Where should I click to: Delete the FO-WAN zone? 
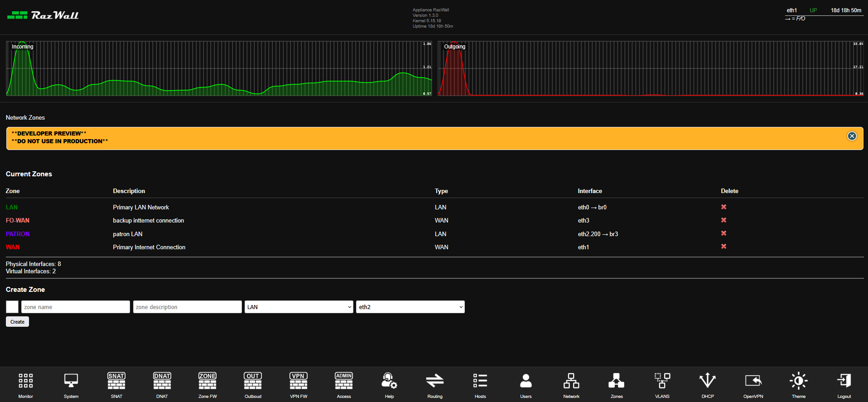[x=724, y=220]
